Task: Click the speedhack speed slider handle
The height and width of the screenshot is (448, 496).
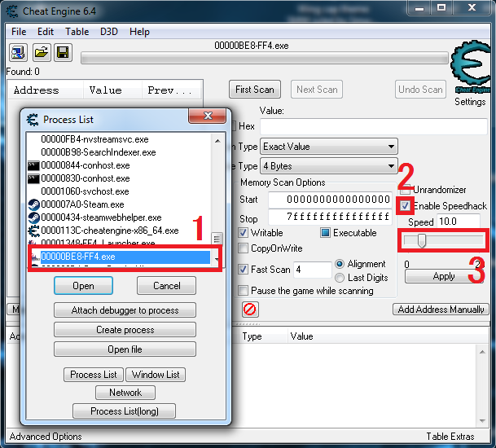Action: pos(422,241)
